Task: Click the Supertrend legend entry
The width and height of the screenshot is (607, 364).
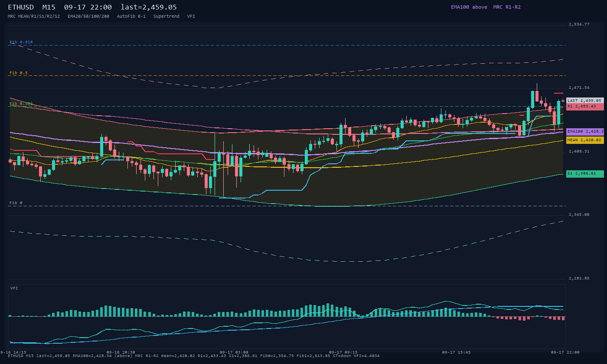Action: 166,16
